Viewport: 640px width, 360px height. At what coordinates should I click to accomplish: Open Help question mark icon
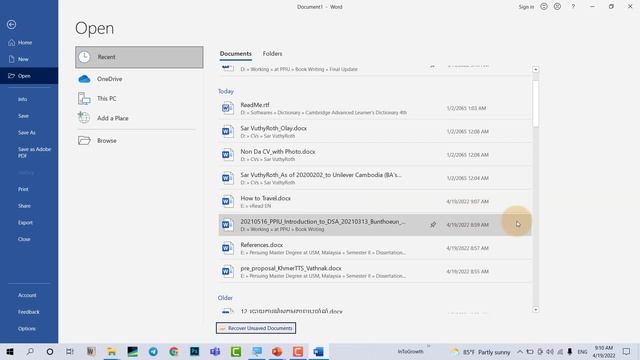(573, 7)
